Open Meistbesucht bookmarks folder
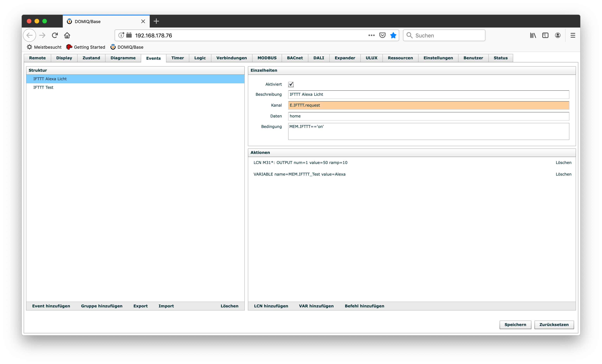This screenshot has width=602, height=364. point(44,47)
